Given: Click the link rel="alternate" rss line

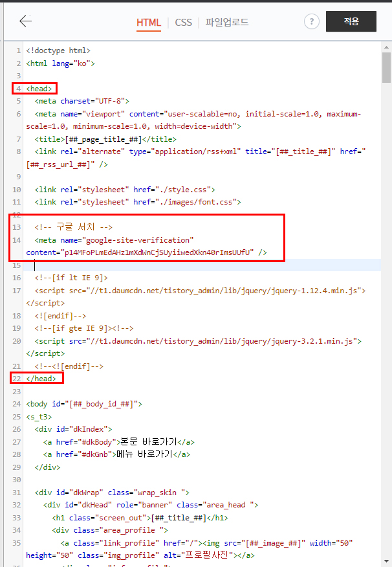Looking at the screenshot, I should (196, 158).
